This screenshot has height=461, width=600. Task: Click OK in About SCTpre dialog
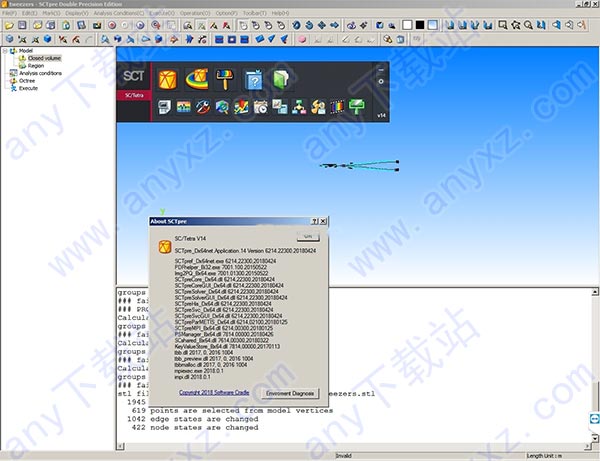point(308,237)
